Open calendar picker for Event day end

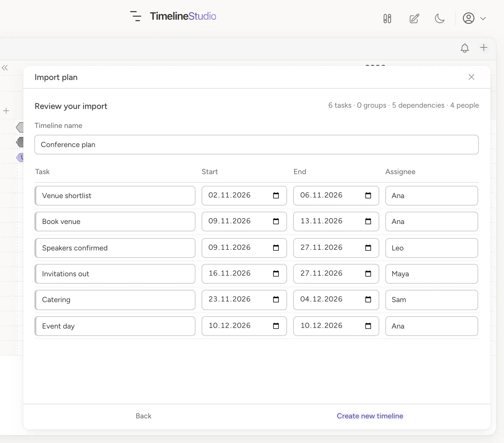click(x=368, y=326)
